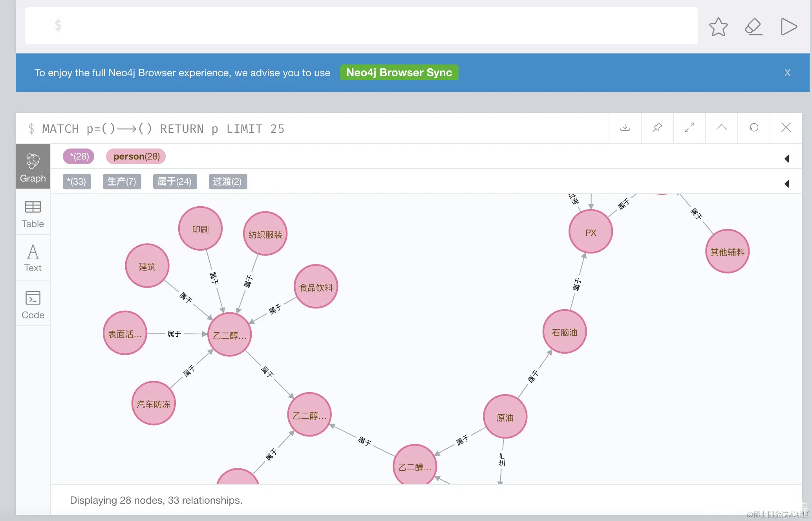Image resolution: width=812 pixels, height=521 pixels.
Task: Open Neo4j Browser Sync link
Action: pyautogui.click(x=399, y=73)
